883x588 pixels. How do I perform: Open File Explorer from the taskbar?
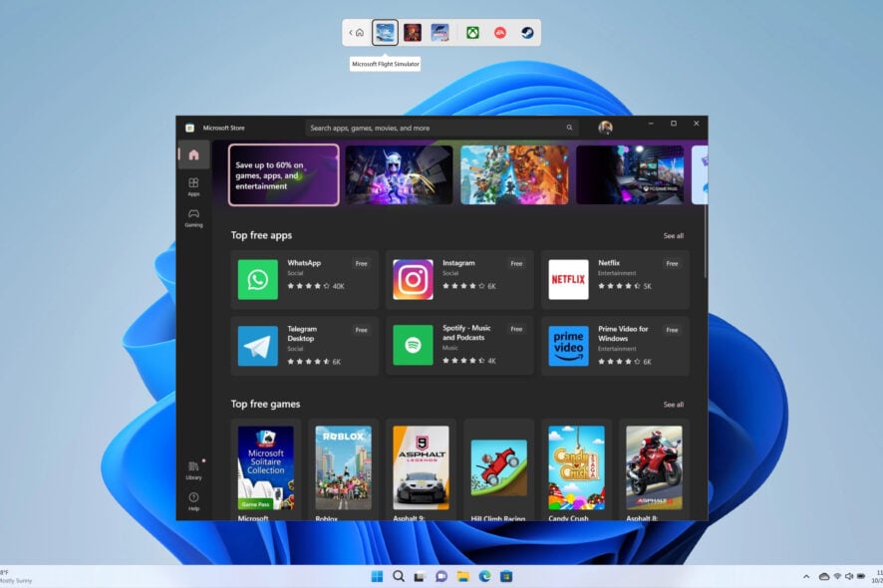point(462,576)
